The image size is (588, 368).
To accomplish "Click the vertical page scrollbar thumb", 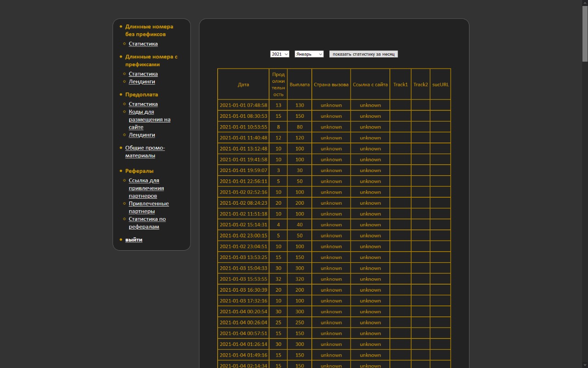I will [x=585, y=32].
